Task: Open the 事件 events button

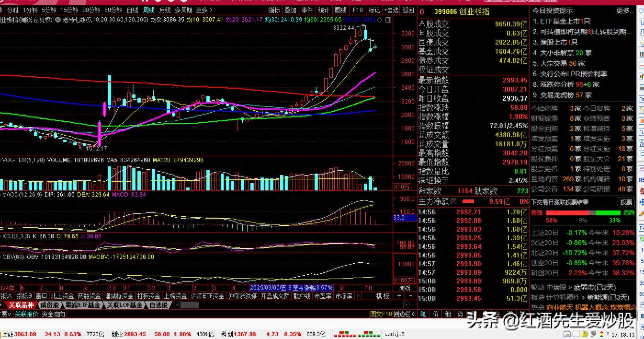Action: (x=307, y=10)
